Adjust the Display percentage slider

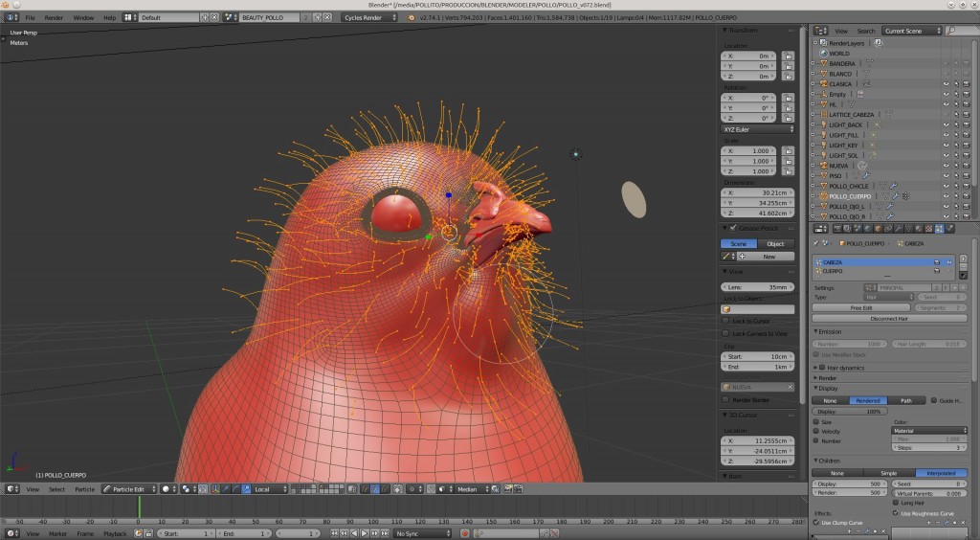point(850,412)
